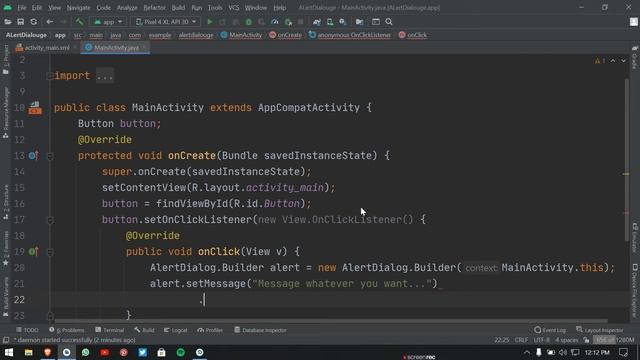Close the MainActivity.java tab
Screen dimensions: 640x360
[x=144, y=48]
